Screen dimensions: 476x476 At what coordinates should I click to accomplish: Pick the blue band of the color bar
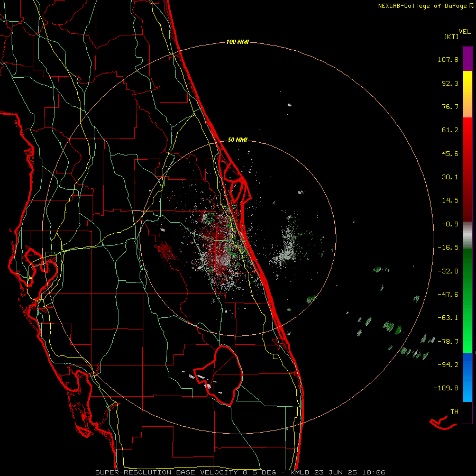coord(467,377)
